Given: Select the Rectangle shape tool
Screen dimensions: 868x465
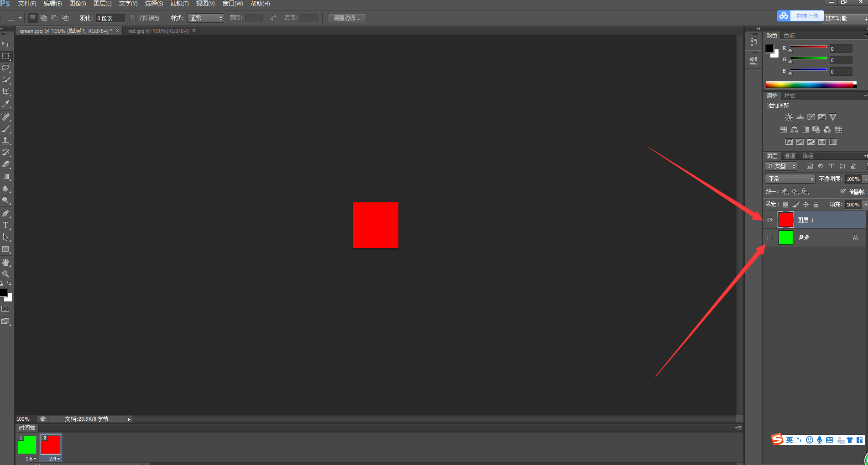Looking at the screenshot, I should coord(5,249).
